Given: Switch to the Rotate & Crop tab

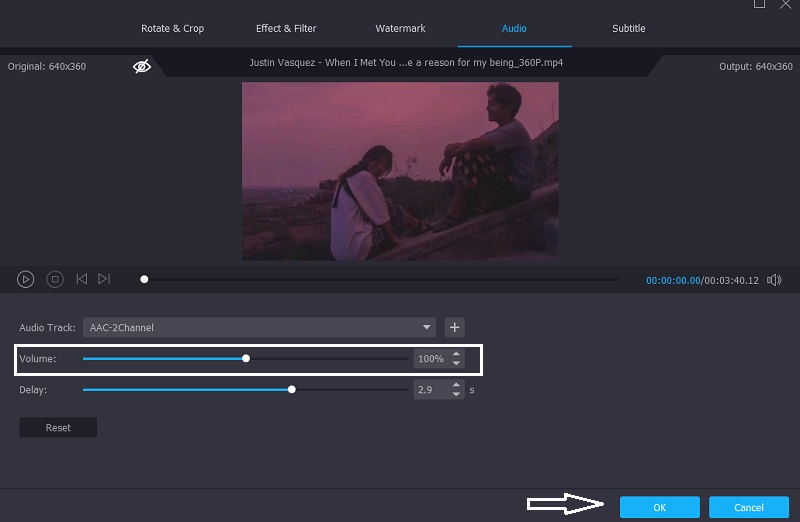Looking at the screenshot, I should (172, 28).
